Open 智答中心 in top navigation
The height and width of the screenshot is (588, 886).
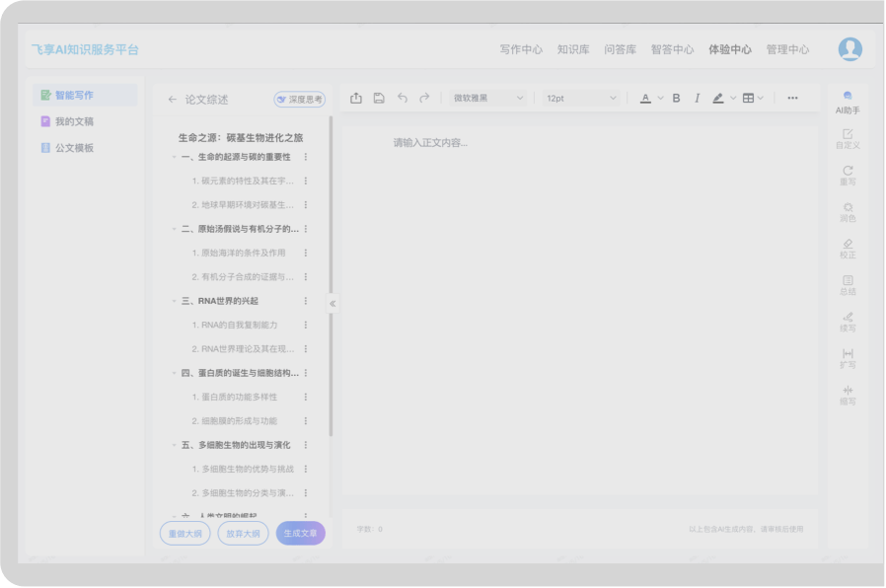[672, 49]
